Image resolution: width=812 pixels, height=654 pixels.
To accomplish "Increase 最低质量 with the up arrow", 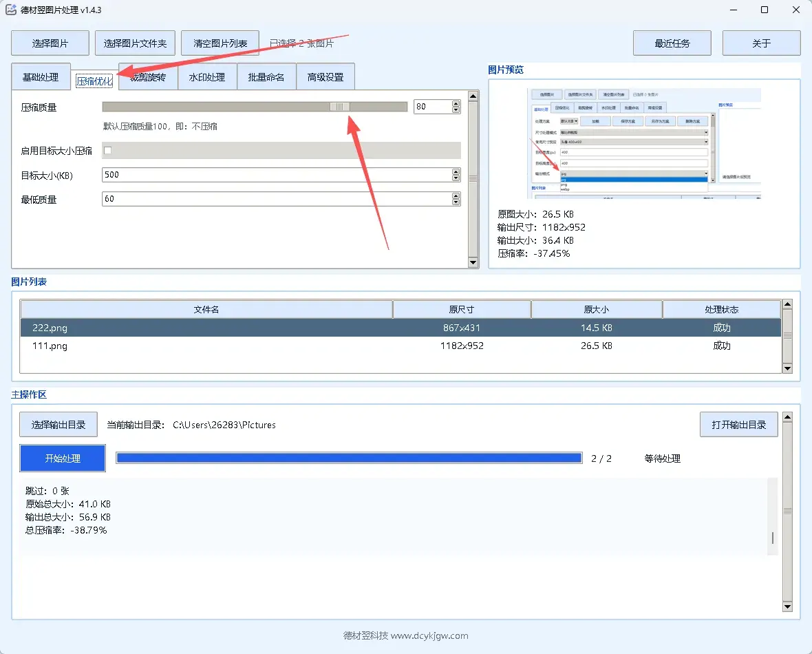I will click(x=456, y=196).
